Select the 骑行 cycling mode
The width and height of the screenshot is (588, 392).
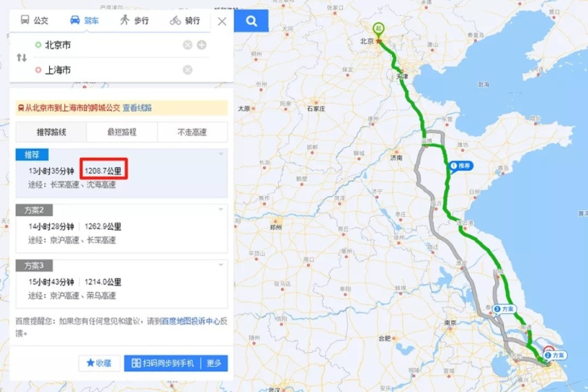pos(185,20)
